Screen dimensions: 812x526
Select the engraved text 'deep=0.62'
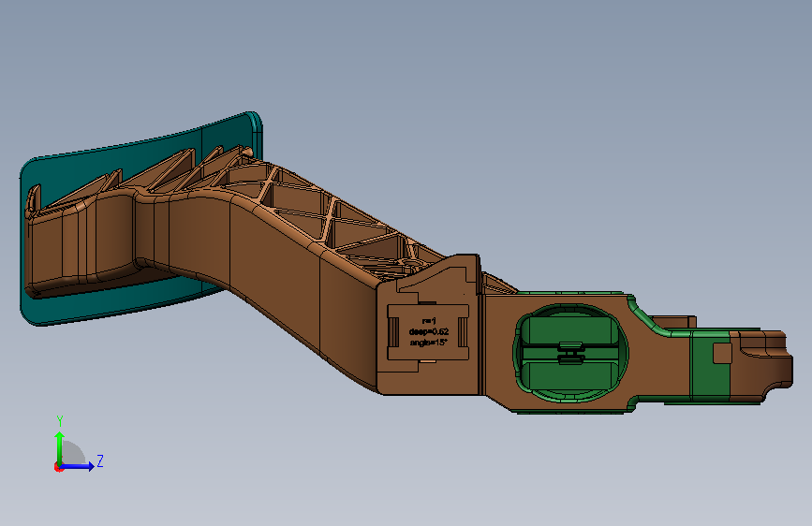[x=429, y=332]
